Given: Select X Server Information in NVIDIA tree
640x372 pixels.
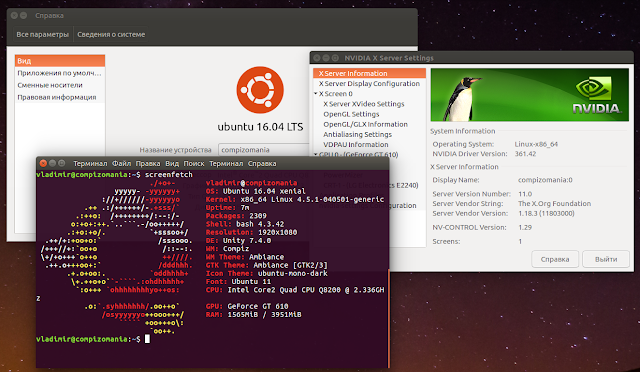Looking at the screenshot, I should [x=369, y=74].
